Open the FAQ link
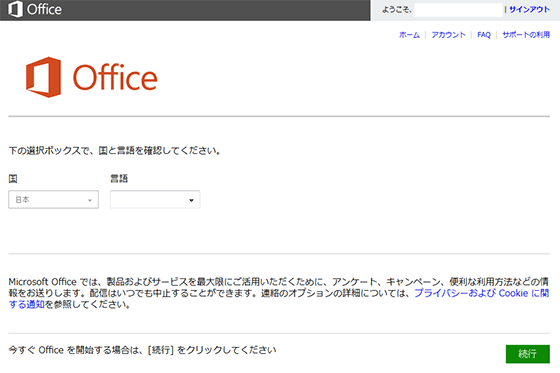 pos(484,35)
